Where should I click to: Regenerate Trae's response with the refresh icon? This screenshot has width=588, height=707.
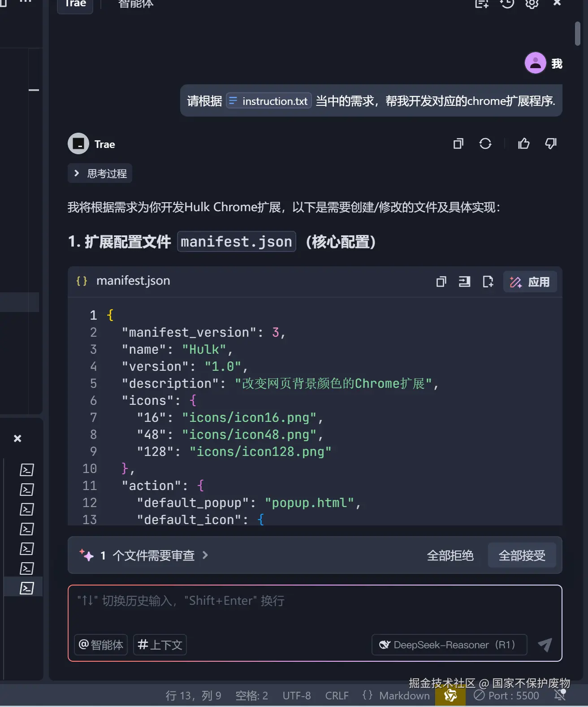485,143
